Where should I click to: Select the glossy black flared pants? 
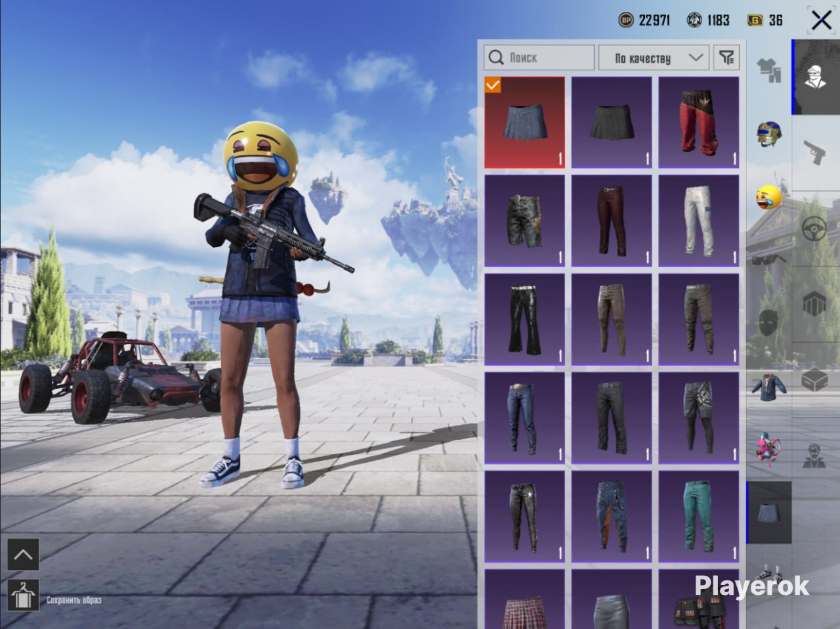tap(524, 319)
